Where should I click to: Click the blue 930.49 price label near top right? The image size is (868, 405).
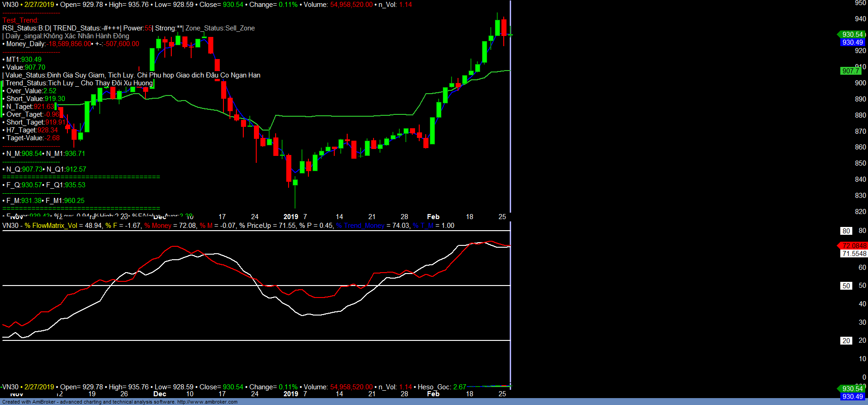852,42
